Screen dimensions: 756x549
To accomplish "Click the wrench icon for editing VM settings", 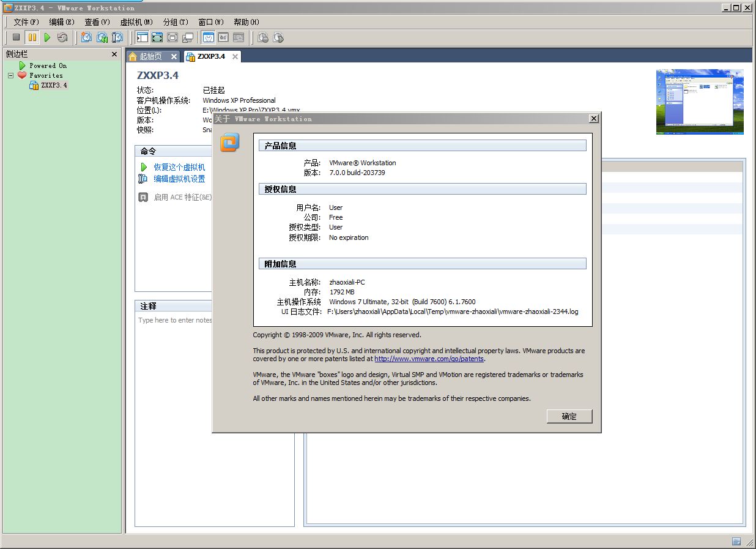I will point(143,179).
